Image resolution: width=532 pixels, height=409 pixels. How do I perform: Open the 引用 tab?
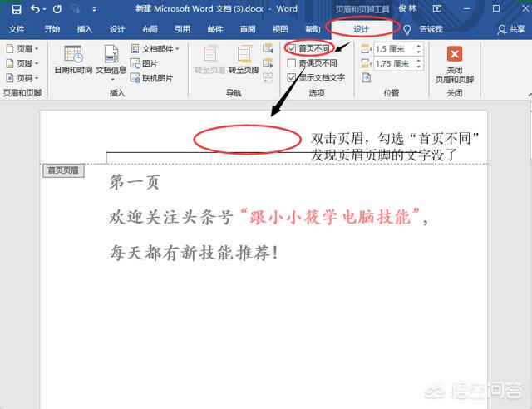click(x=182, y=29)
